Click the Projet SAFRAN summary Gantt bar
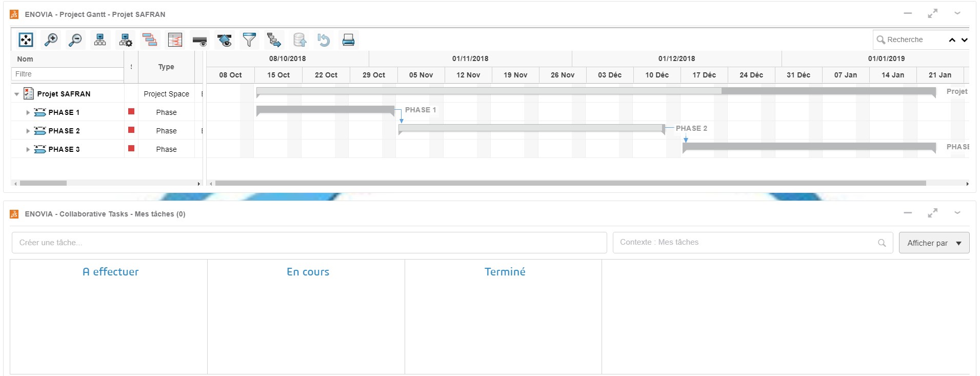Screen dimensions: 980x376 click(596, 91)
